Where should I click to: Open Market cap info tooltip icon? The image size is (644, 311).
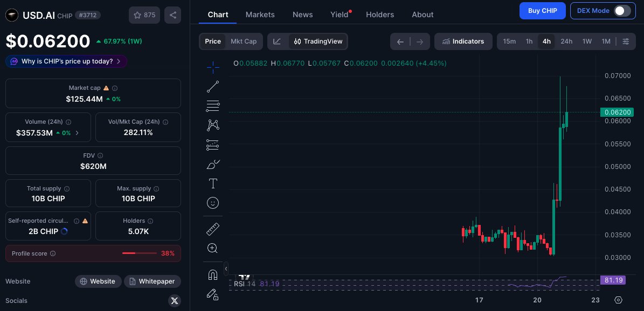point(115,88)
